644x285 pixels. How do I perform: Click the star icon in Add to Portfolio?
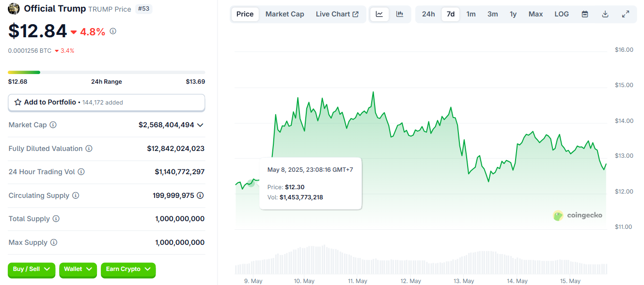tap(18, 103)
